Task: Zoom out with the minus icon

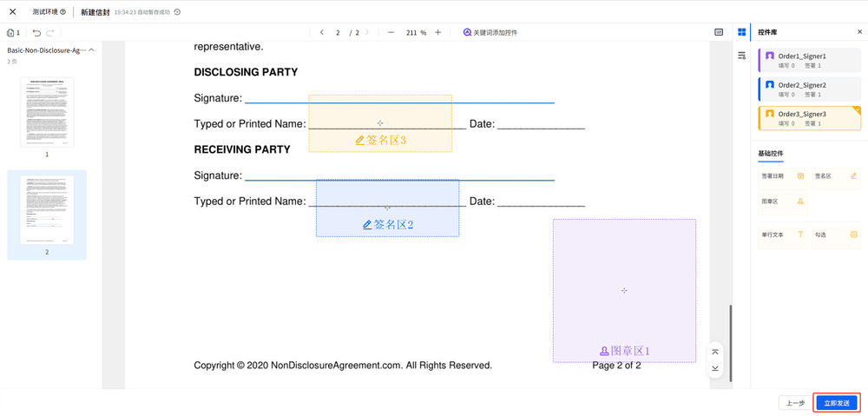Action: point(391,32)
